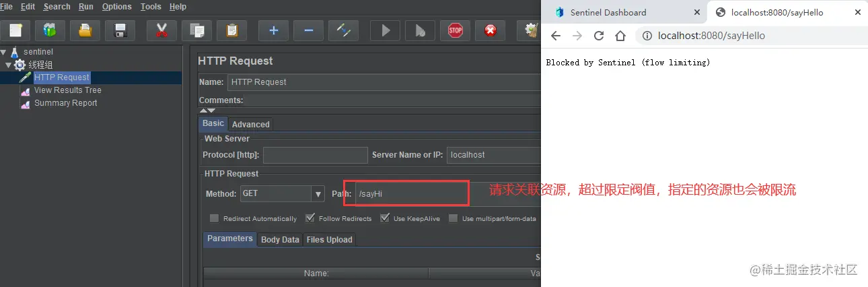
Task: Click Start no pauses toolbar icon
Action: pyautogui.click(x=420, y=30)
